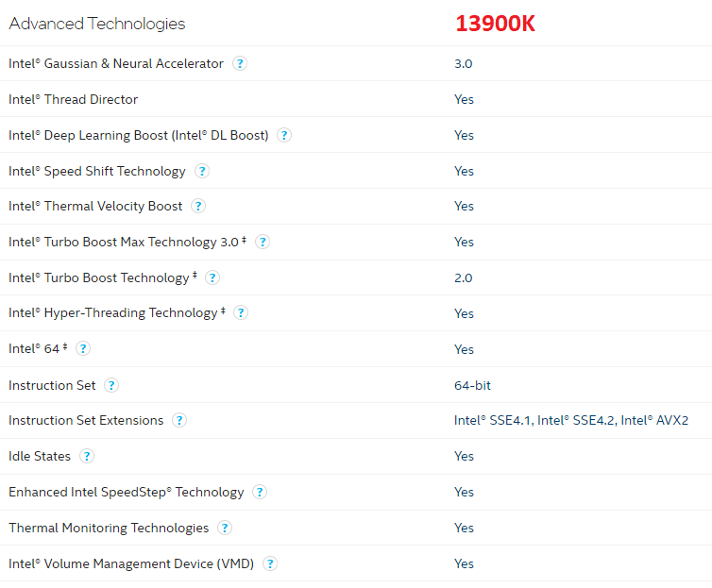Select the Advanced Technologies heading

[97, 24]
